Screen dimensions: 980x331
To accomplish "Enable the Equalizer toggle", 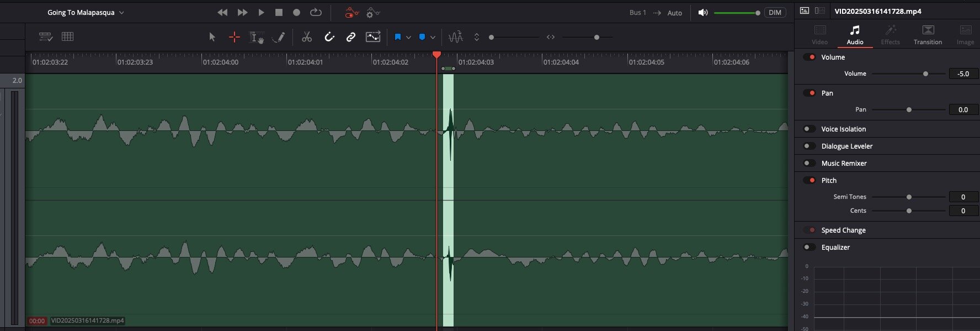I will point(809,247).
